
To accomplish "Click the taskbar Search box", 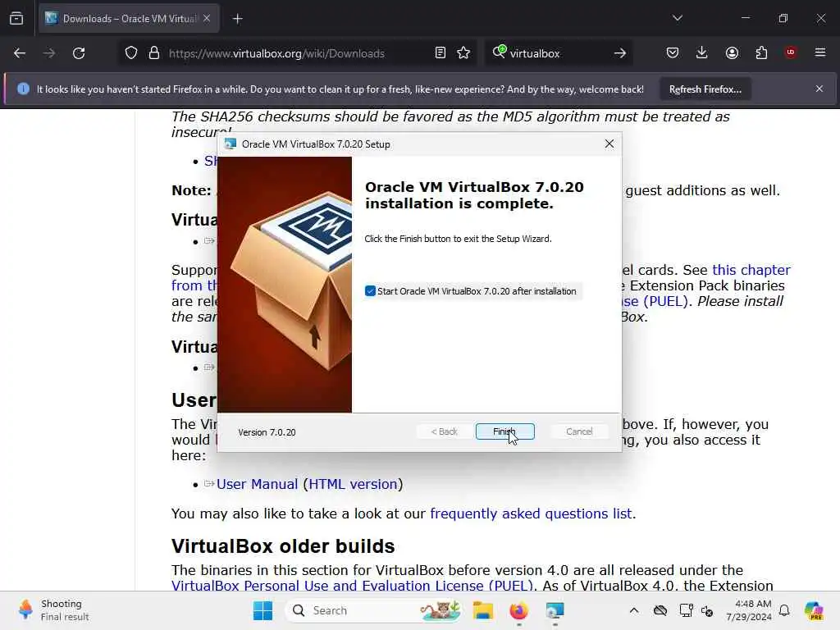I will click(x=373, y=610).
